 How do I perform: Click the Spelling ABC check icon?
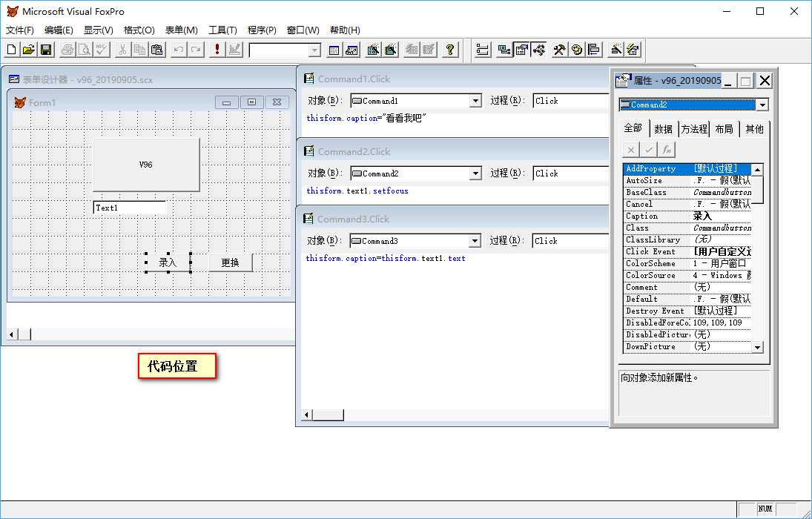tap(102, 50)
